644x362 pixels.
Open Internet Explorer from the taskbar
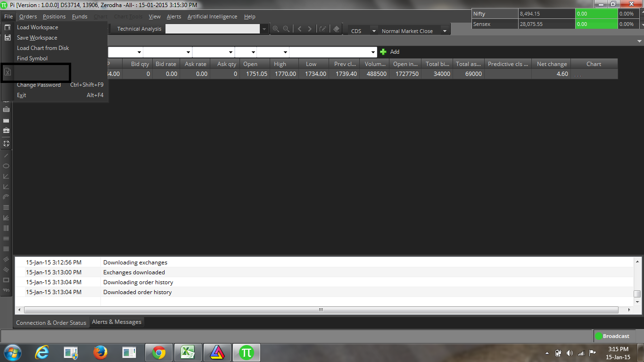coord(42,352)
